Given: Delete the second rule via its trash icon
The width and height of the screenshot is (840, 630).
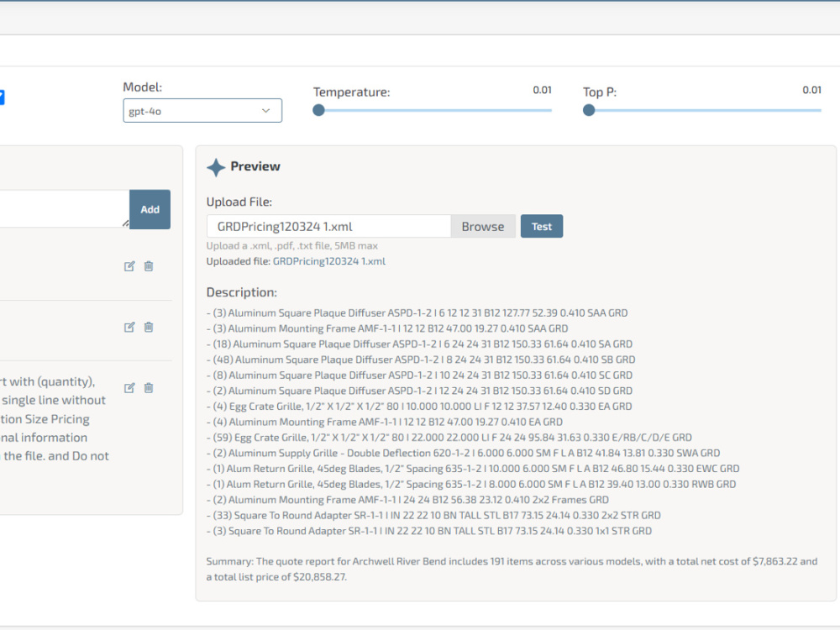Looking at the screenshot, I should tap(149, 327).
